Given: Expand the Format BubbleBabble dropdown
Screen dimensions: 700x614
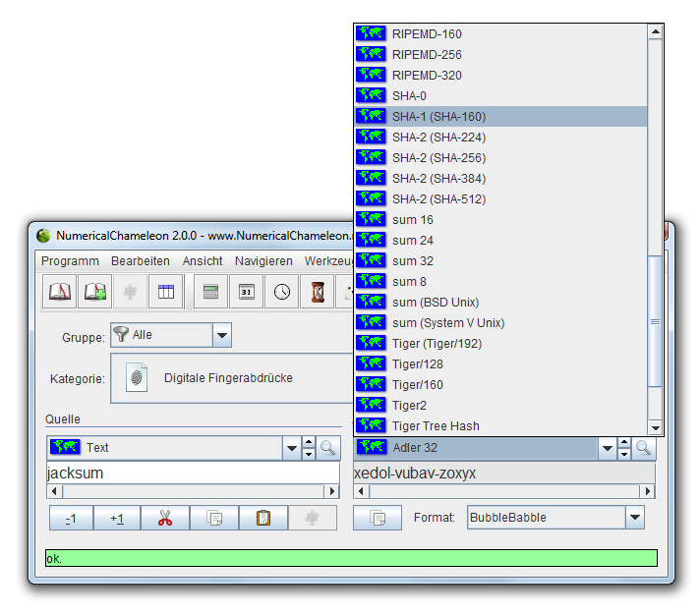Looking at the screenshot, I should (635, 518).
